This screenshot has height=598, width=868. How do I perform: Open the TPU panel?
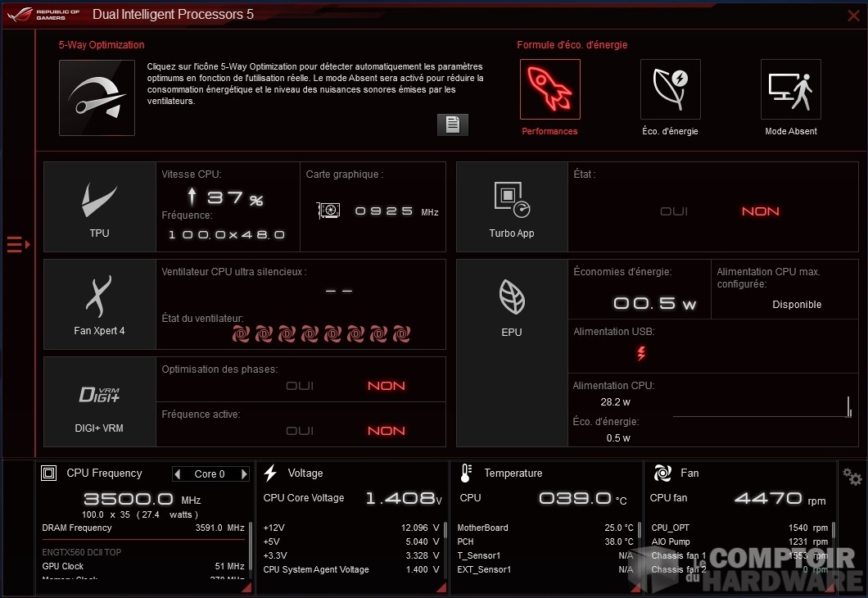[x=99, y=206]
